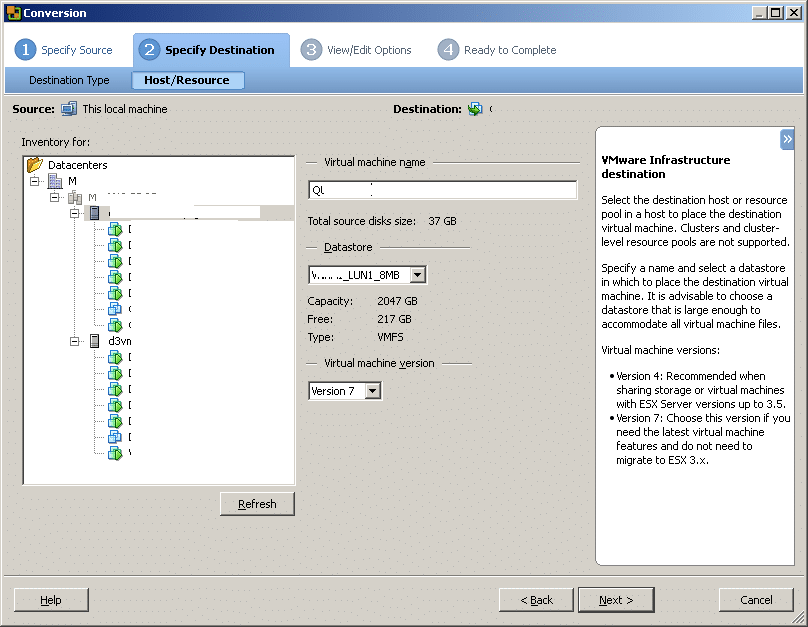Viewport: 808px width, 627px height.
Task: Click the datacenter building icon labeled M
Action: pyautogui.click(x=55, y=181)
